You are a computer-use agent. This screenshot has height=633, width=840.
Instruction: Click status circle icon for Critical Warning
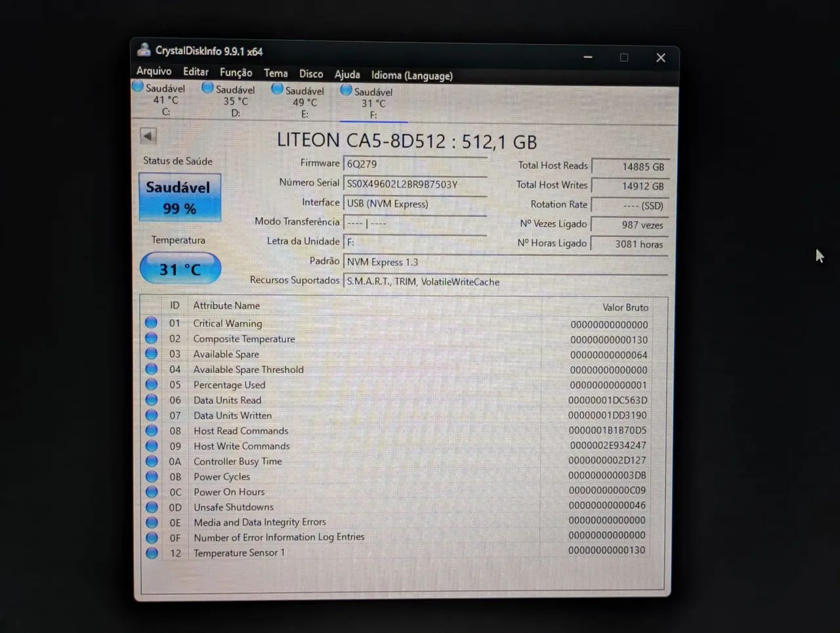click(x=152, y=322)
